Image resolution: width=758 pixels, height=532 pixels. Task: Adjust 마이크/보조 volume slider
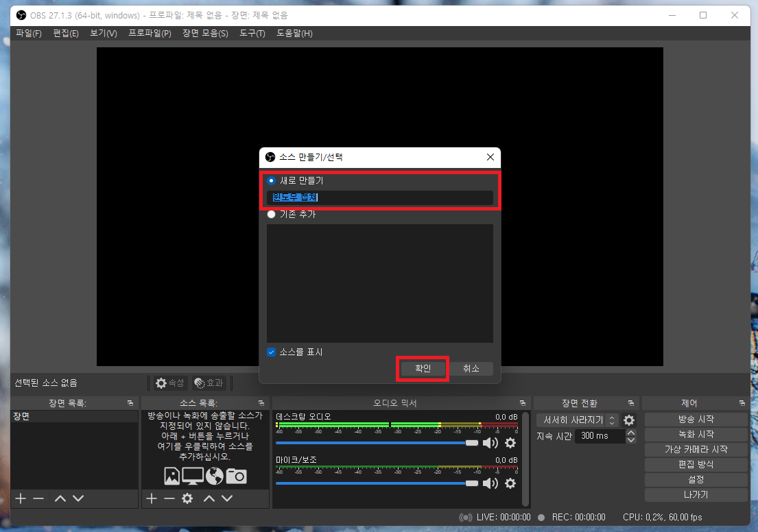pos(377,484)
